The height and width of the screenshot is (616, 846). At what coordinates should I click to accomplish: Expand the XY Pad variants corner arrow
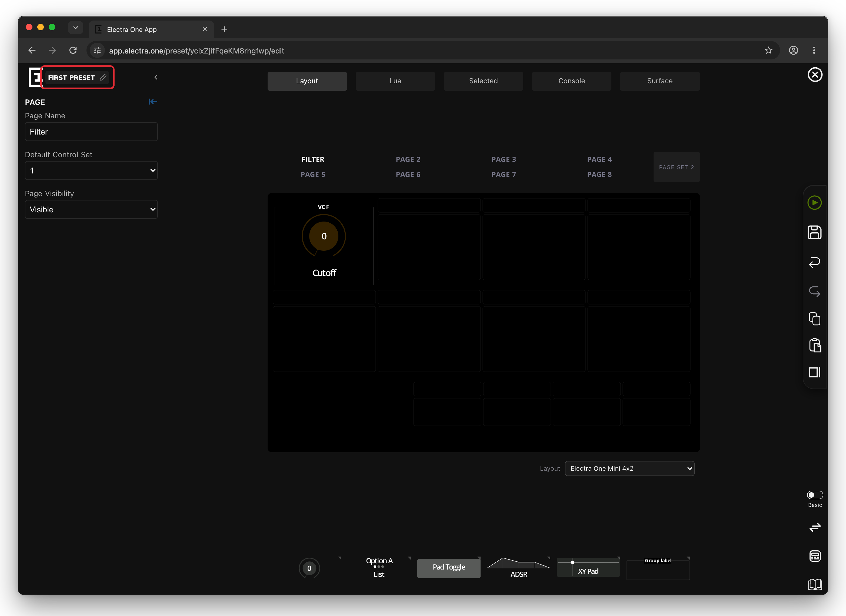point(618,558)
